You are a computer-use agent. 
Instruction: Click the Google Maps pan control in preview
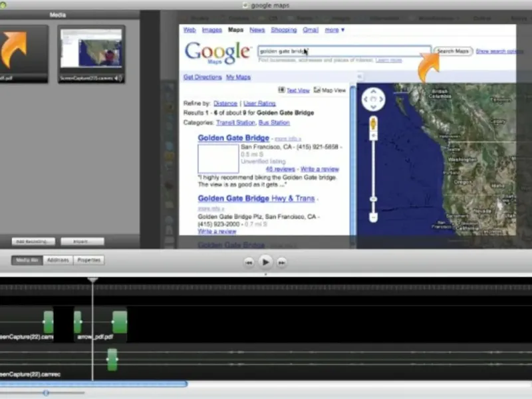point(373,100)
